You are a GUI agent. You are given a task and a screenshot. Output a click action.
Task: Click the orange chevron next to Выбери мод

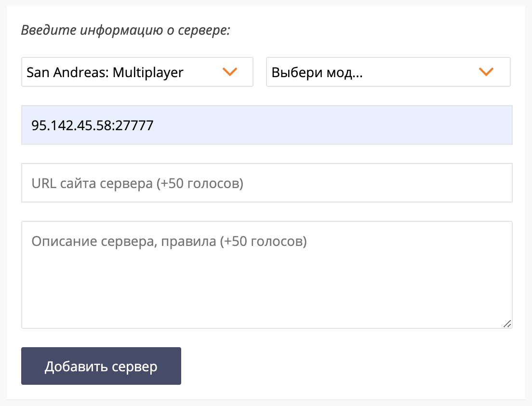tap(486, 71)
